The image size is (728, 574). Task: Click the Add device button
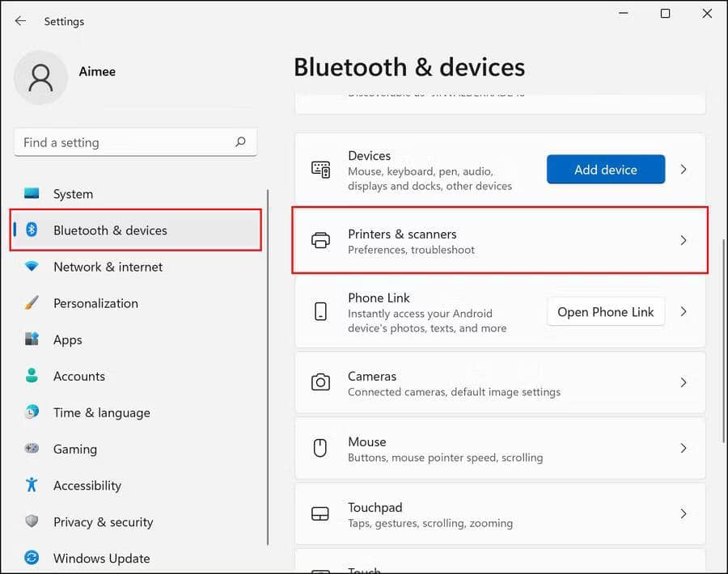click(x=605, y=169)
